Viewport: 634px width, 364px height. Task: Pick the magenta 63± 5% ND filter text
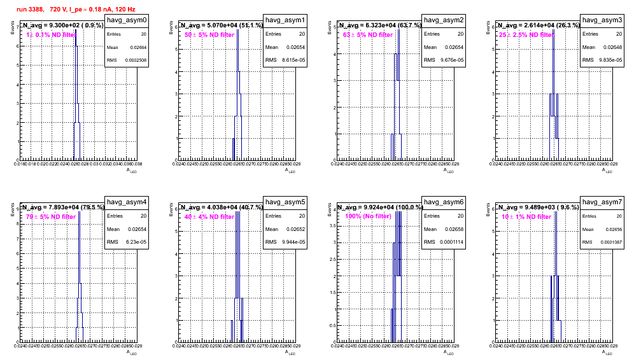368,35
